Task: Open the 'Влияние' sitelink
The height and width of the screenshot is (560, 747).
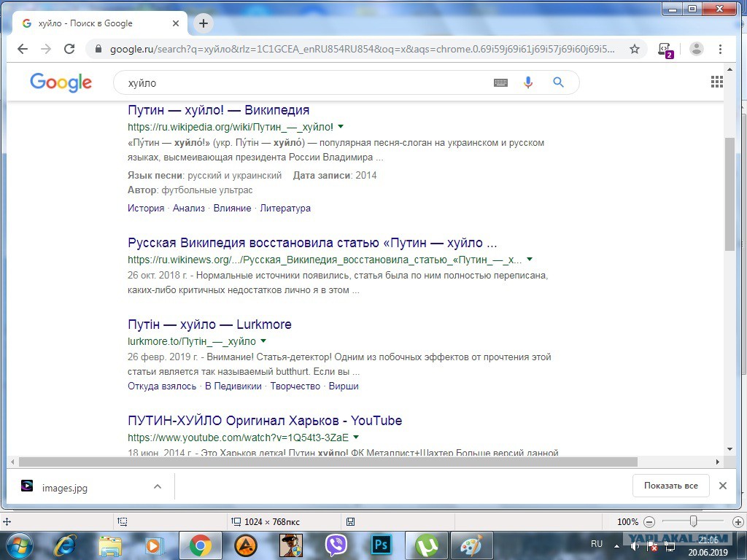Action: point(232,208)
